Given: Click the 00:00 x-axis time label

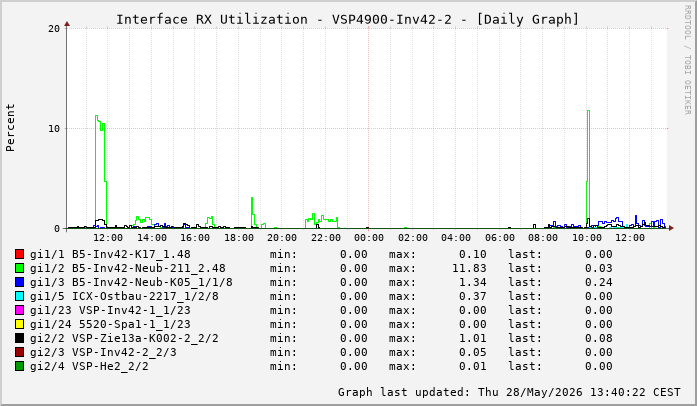Looking at the screenshot, I should point(369,238).
